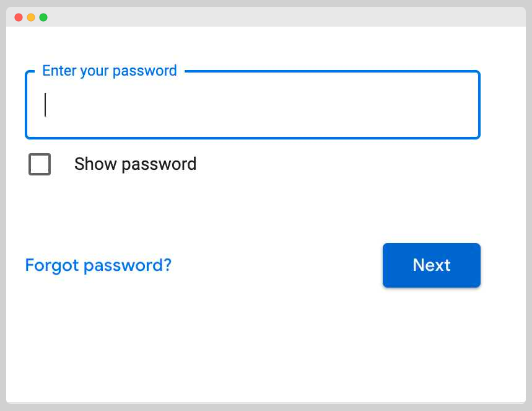Image resolution: width=532 pixels, height=411 pixels.
Task: Click the "Enter your password" floating label
Action: [110, 71]
